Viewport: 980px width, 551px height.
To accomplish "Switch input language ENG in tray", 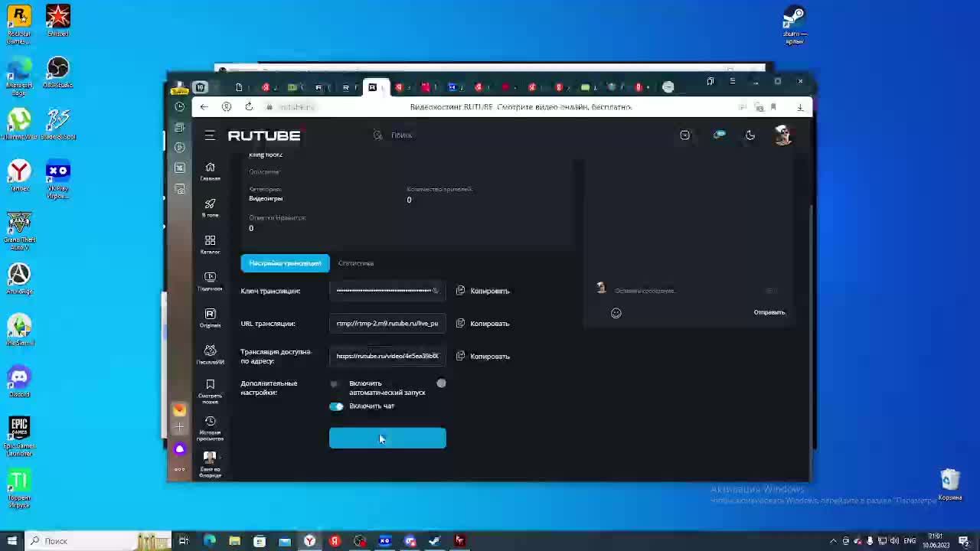I will (910, 541).
